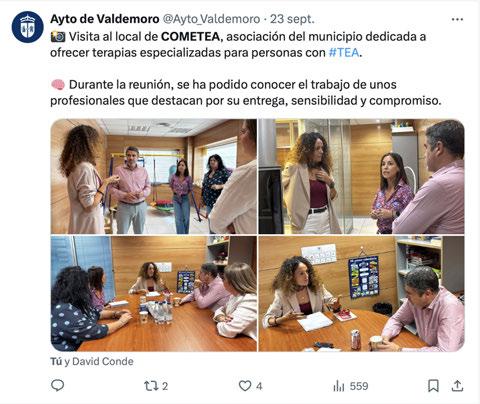Open bottom-right photo of woman speaking
The image size is (480, 404).
point(361,294)
